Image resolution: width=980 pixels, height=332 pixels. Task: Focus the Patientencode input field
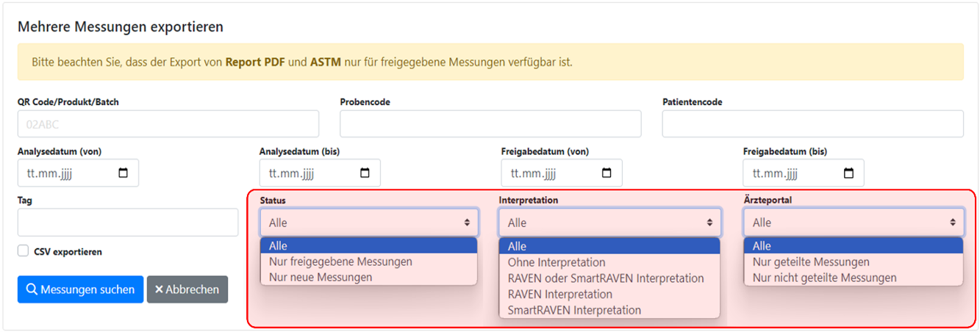812,124
